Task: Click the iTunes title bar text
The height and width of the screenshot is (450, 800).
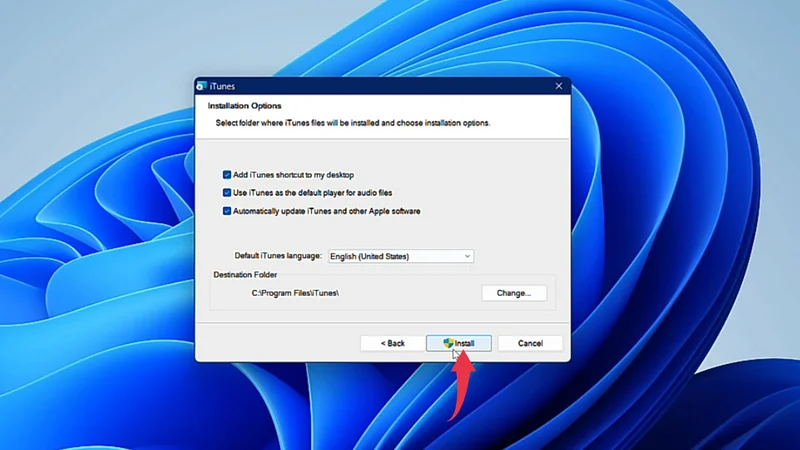Action: 222,87
